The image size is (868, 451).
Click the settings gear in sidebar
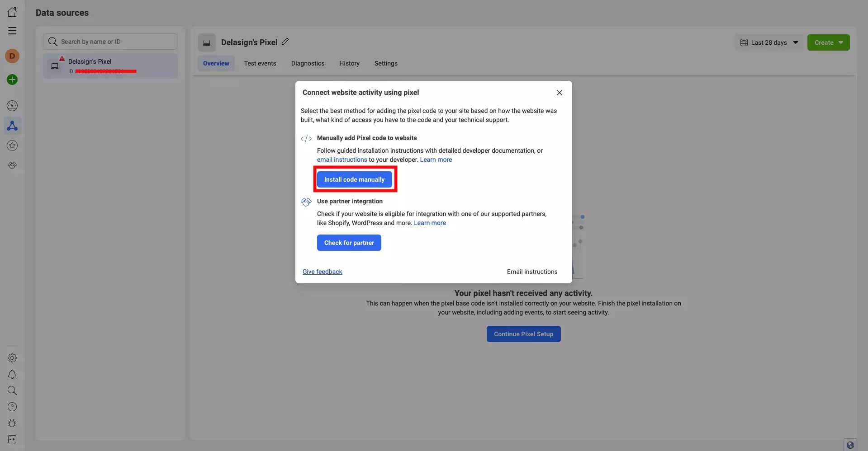pyautogui.click(x=12, y=358)
